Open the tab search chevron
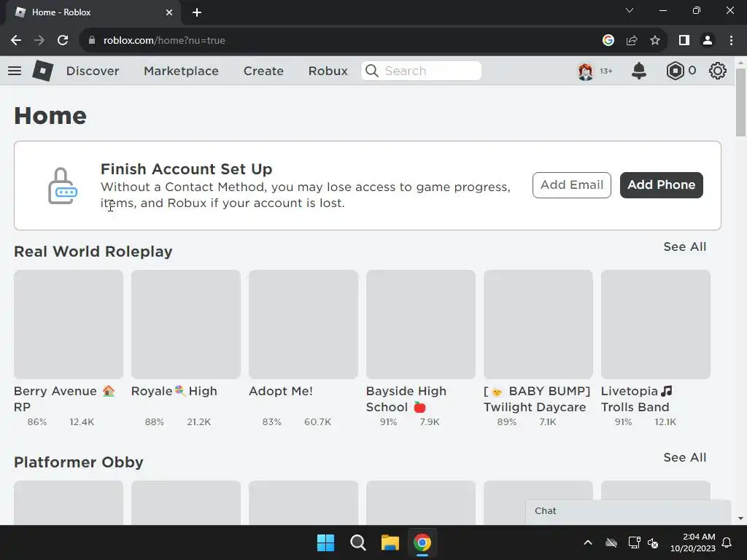The image size is (747, 560). [x=630, y=10]
